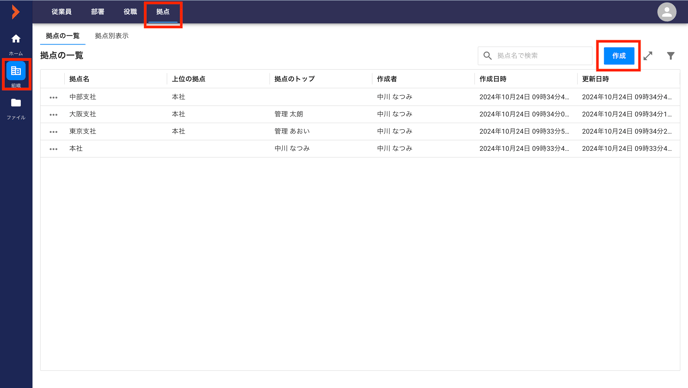Select the 中部支社 name cell
Screen dimensions: 688x388
pyautogui.click(x=82, y=97)
